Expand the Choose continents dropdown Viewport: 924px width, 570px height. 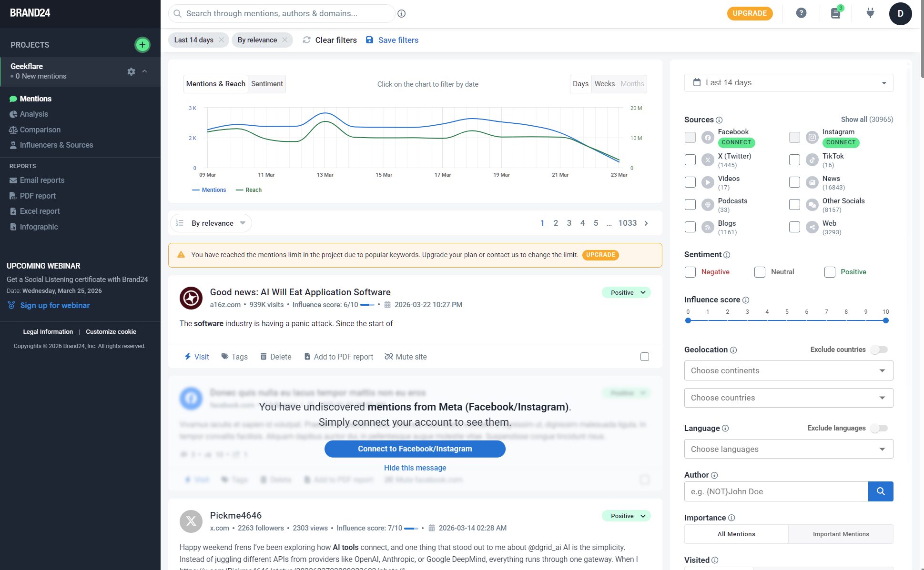click(x=788, y=370)
